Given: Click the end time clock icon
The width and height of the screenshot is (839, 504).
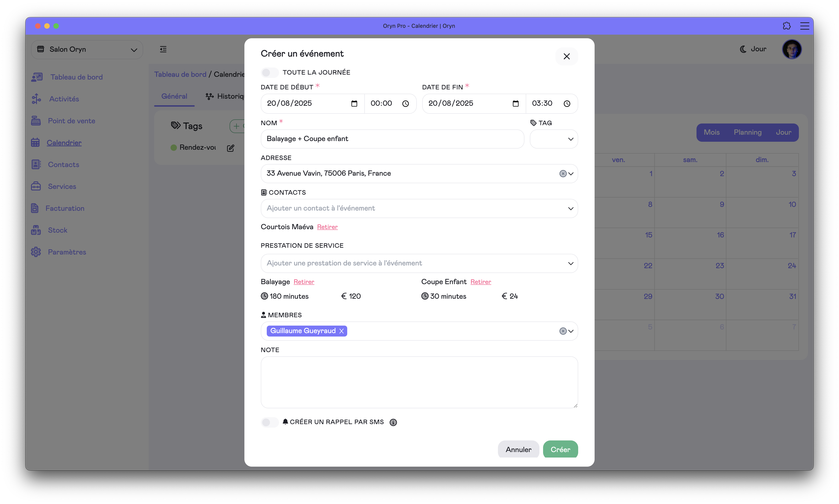Looking at the screenshot, I should pyautogui.click(x=567, y=104).
